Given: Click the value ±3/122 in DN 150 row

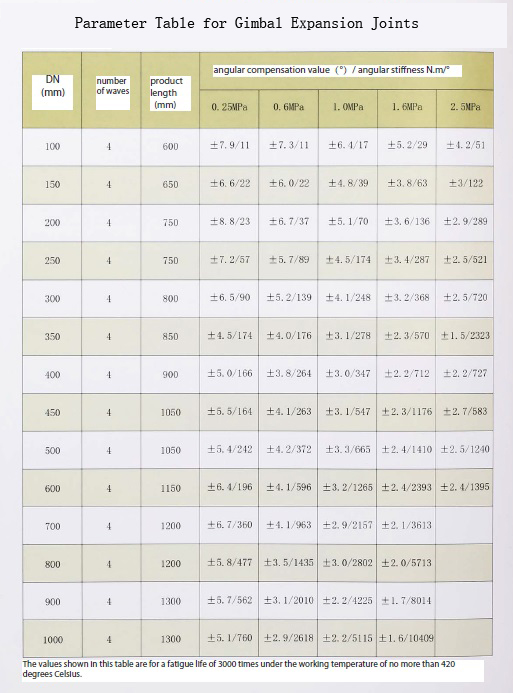Looking at the screenshot, I should tap(466, 183).
